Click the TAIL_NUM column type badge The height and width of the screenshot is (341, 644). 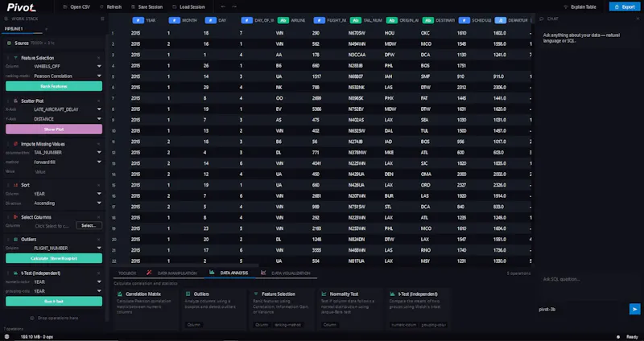pyautogui.click(x=356, y=20)
